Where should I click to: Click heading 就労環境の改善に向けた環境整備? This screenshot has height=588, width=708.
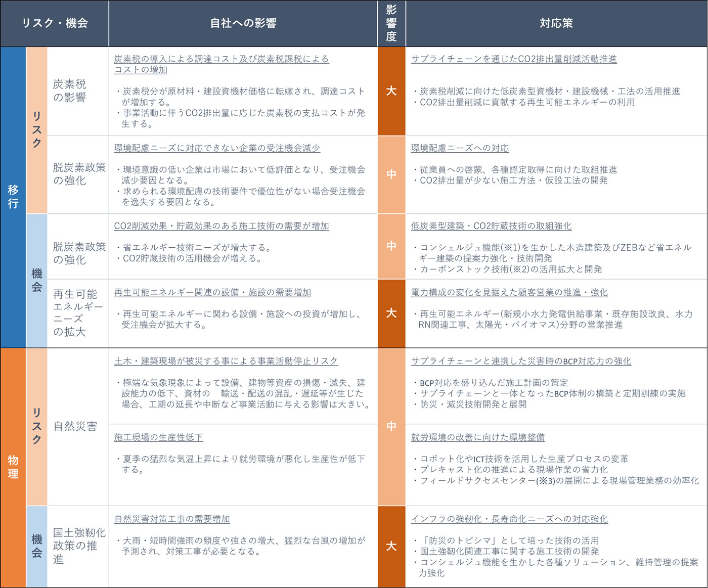(x=478, y=437)
